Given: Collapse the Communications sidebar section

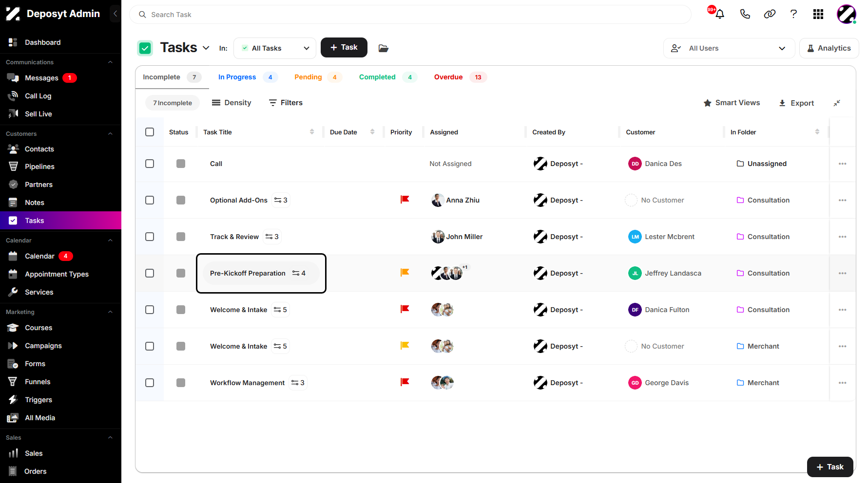Looking at the screenshot, I should (x=110, y=62).
